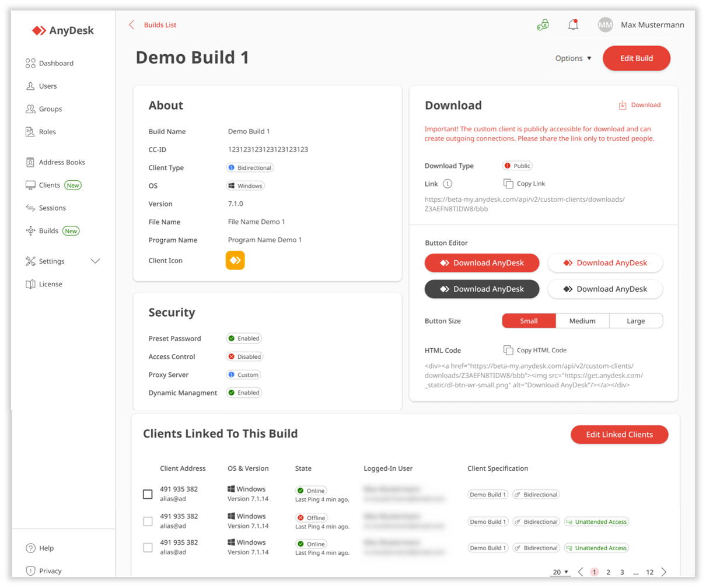Click the orange Client Icon thumbnail
The width and height of the screenshot is (706, 588).
point(235,261)
